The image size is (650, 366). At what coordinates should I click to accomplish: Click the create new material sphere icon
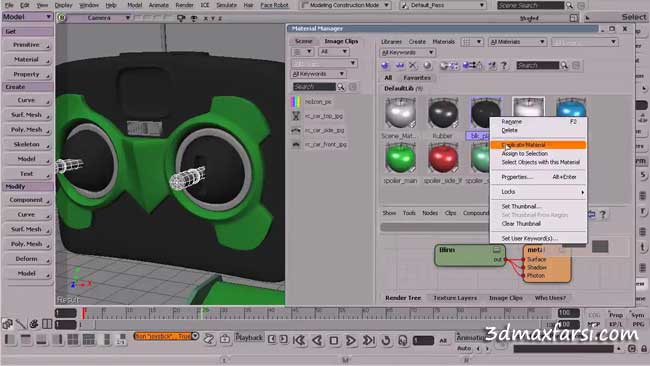(386, 65)
